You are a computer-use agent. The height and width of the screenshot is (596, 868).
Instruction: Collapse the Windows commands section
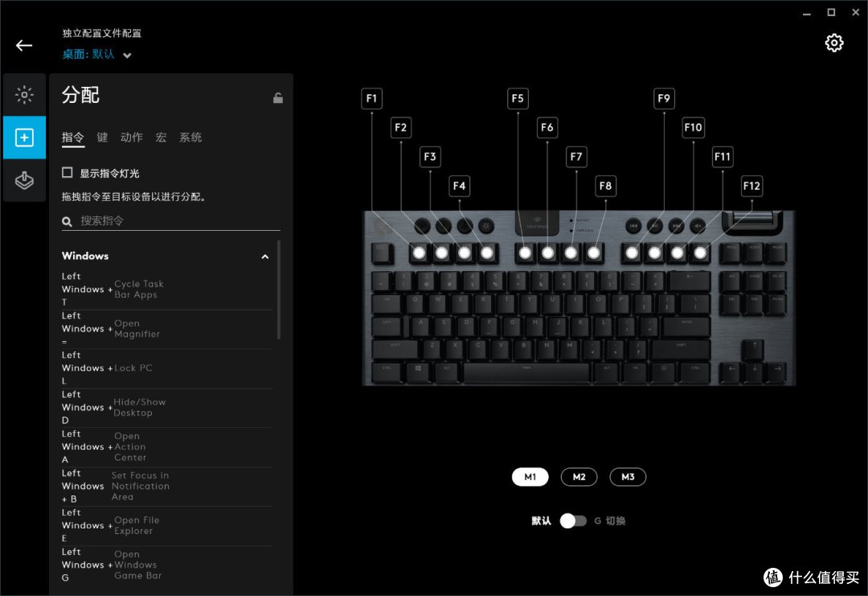264,257
